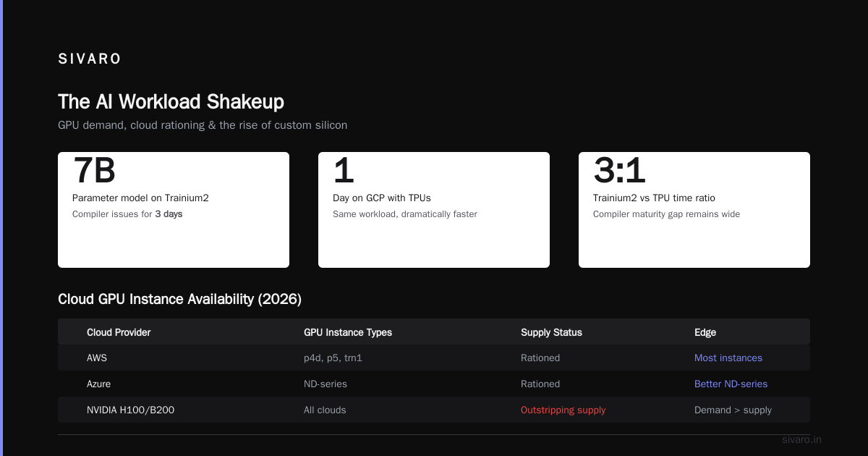Click the Supply Status column header
This screenshot has height=456, width=868.
551,332
